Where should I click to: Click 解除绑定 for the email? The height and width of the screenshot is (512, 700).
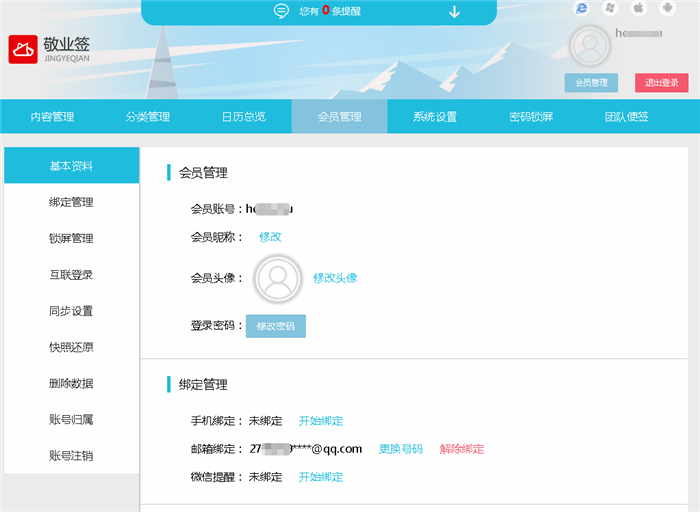pos(462,449)
